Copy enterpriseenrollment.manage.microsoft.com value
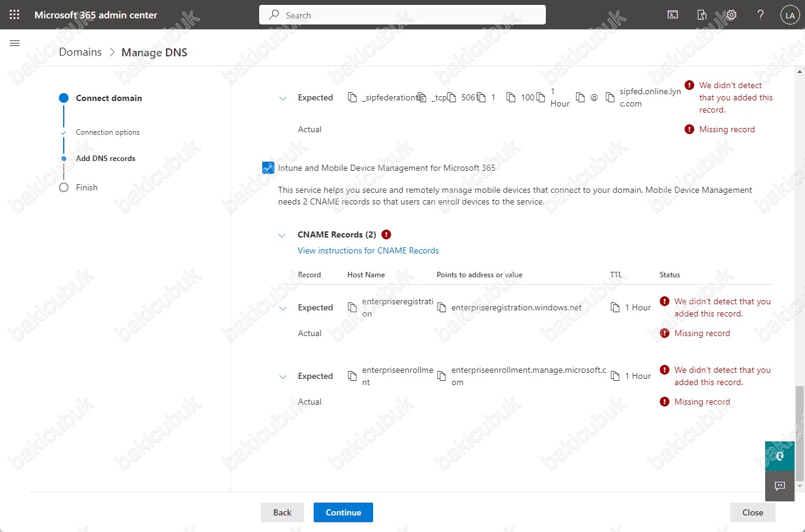The height and width of the screenshot is (532, 805). pos(441,376)
